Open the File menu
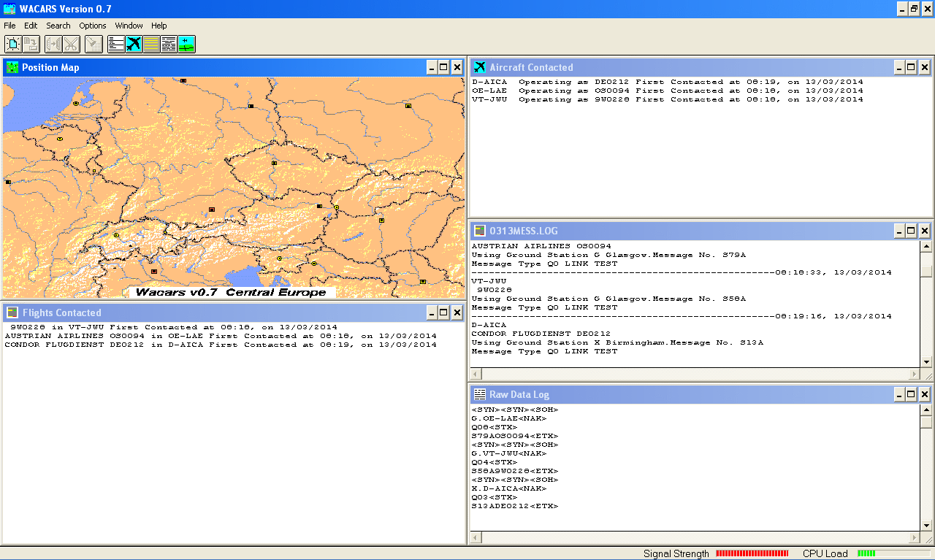 point(9,26)
